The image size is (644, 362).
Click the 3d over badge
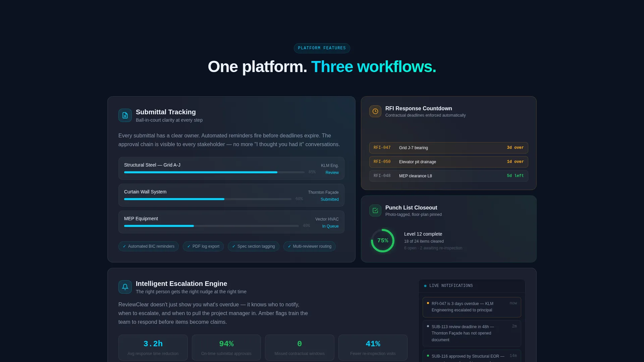click(515, 148)
